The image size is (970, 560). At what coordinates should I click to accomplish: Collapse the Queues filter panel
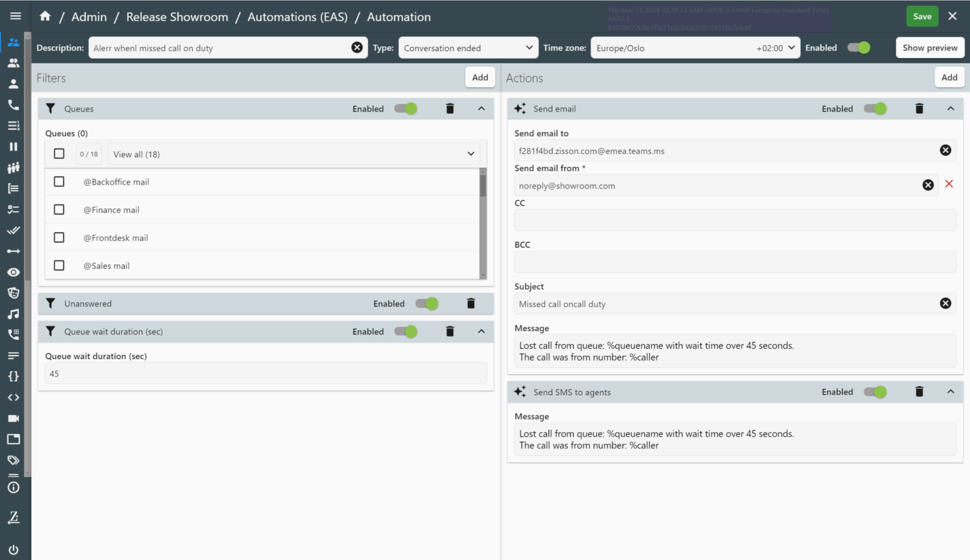click(x=481, y=108)
